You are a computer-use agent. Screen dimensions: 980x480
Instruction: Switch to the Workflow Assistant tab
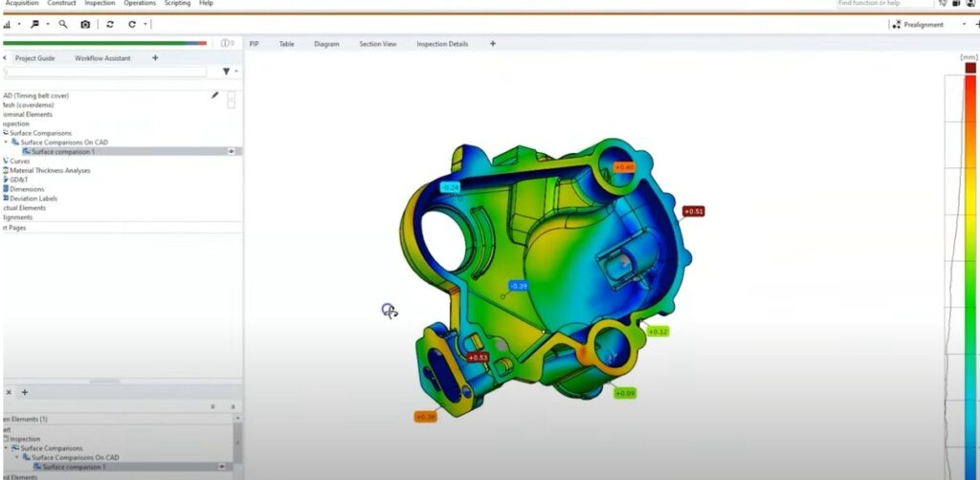(x=102, y=58)
